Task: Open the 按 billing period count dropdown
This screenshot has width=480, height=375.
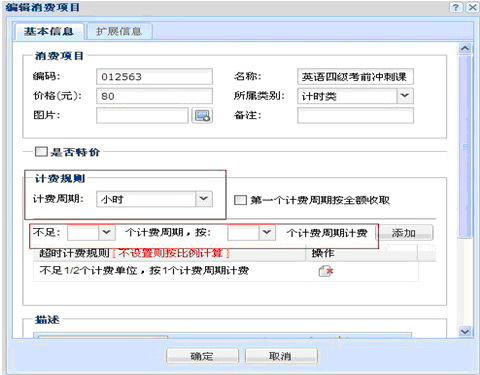Action: pos(267,232)
